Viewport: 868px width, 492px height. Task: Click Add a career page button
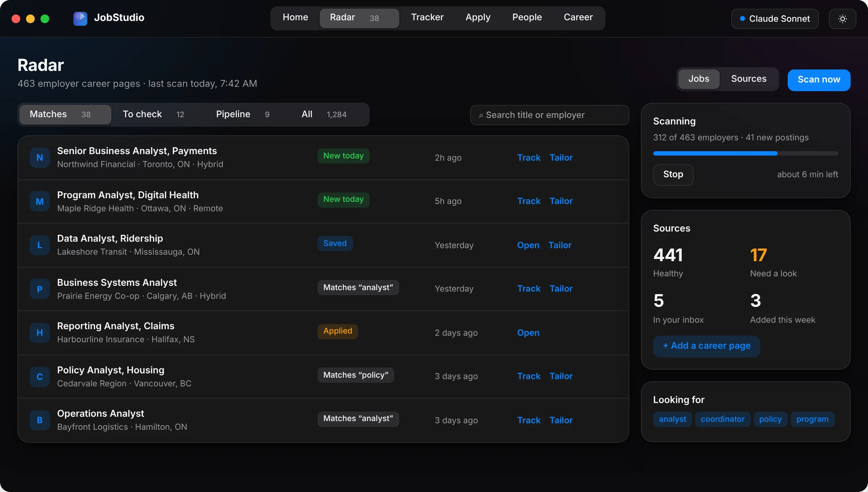pyautogui.click(x=706, y=346)
